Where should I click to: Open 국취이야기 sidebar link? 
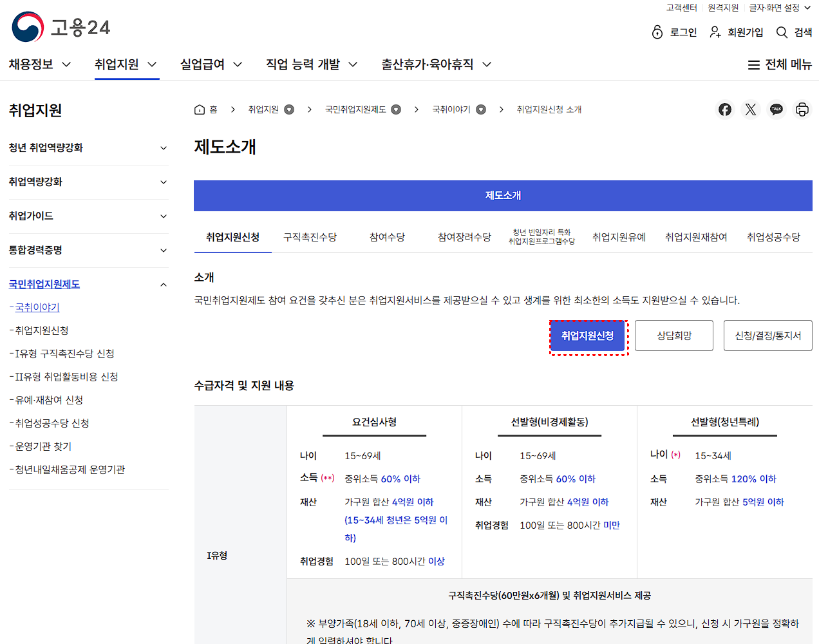tap(37, 308)
